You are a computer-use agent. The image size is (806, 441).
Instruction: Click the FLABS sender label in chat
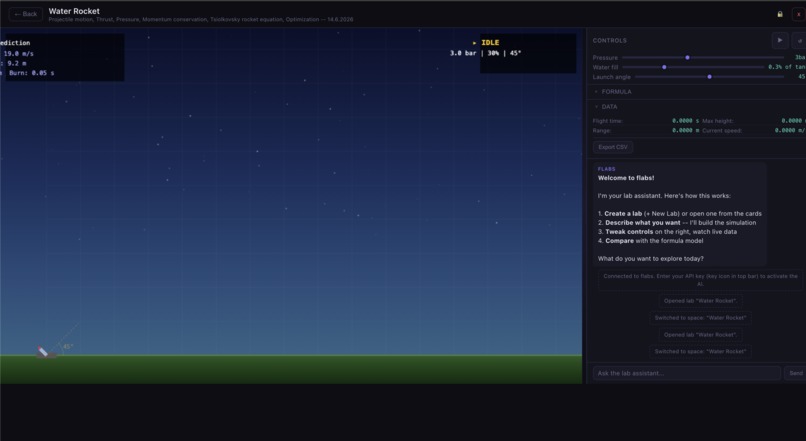607,169
